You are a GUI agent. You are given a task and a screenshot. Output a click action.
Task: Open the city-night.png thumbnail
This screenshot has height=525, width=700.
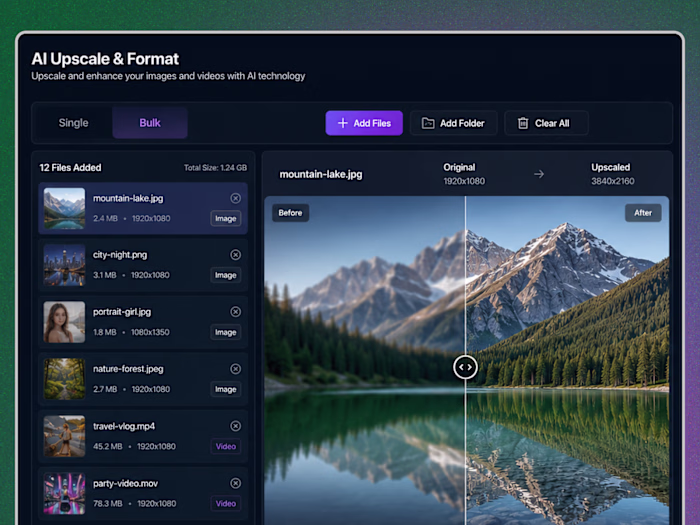click(x=64, y=265)
